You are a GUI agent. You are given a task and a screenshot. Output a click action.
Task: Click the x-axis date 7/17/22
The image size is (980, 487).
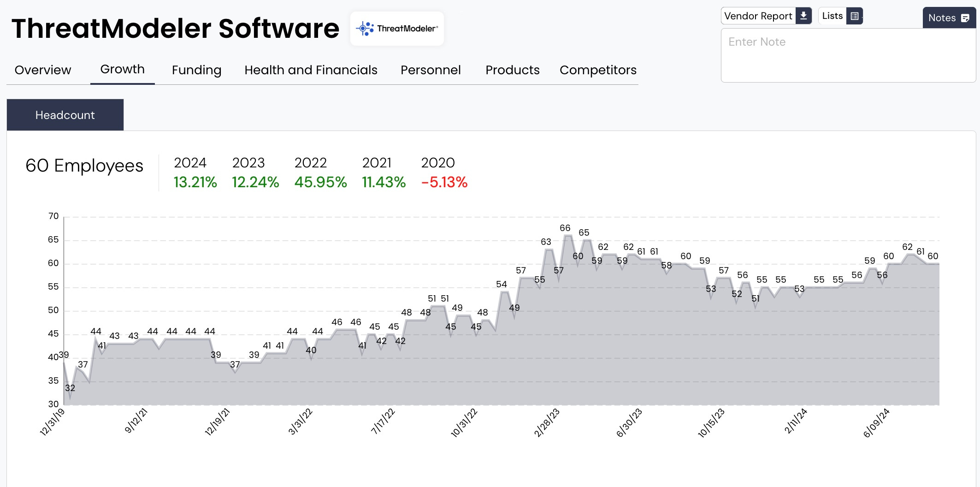tap(383, 421)
